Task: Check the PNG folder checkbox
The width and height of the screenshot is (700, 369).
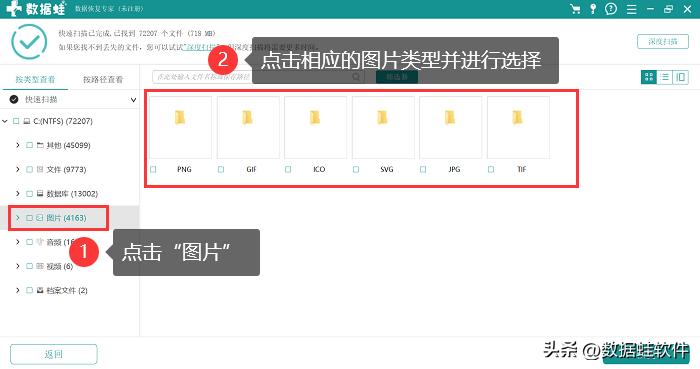Action: [x=153, y=170]
